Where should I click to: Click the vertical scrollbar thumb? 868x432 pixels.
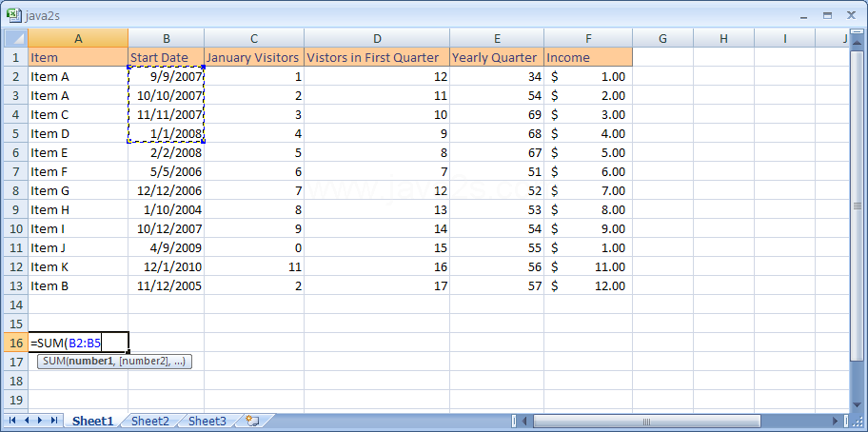[x=858, y=206]
